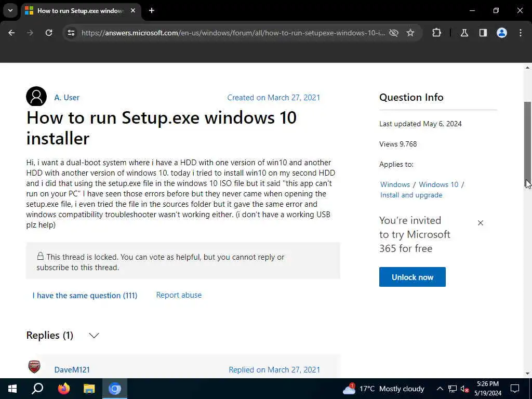Reload the current page

pos(49,33)
